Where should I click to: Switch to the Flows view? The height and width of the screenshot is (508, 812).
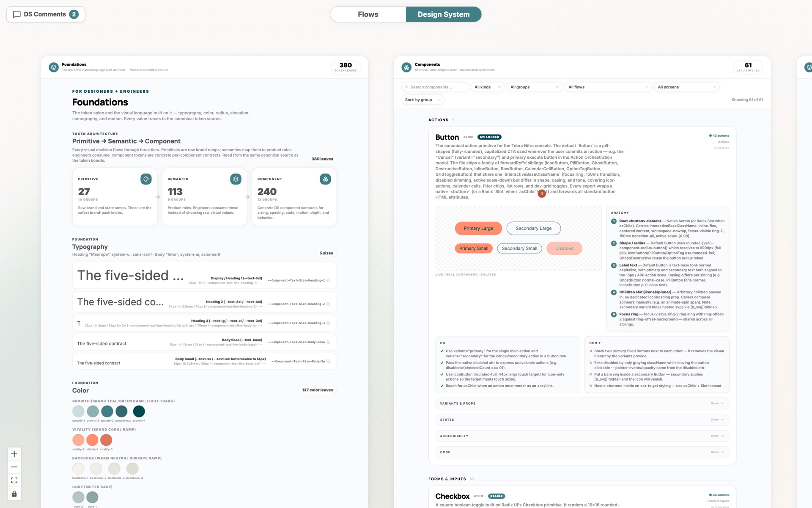coord(368,14)
